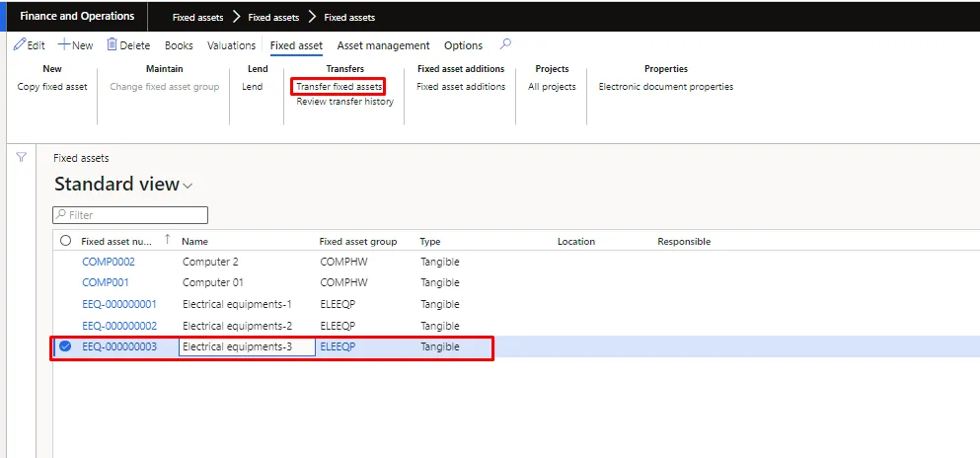Image resolution: width=980 pixels, height=458 pixels.
Task: Click ELEEQP cell in EEQ-000000002 row
Action: pyautogui.click(x=338, y=326)
